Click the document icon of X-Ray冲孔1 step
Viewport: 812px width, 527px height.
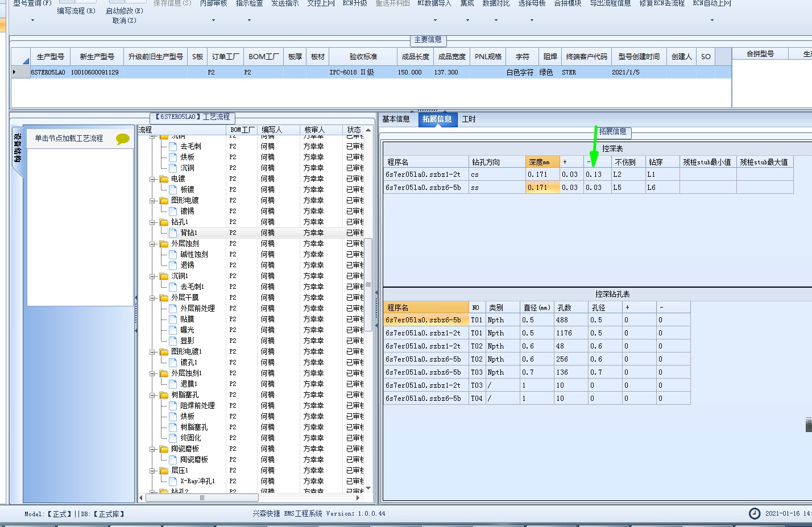pyautogui.click(x=173, y=481)
